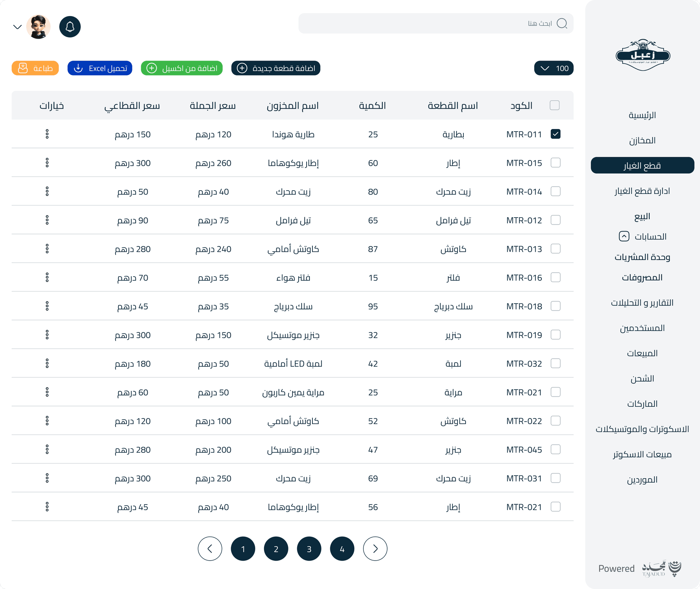Click the plus icon on اضافة من اكسيل
This screenshot has width=700, height=589.
coord(152,68)
